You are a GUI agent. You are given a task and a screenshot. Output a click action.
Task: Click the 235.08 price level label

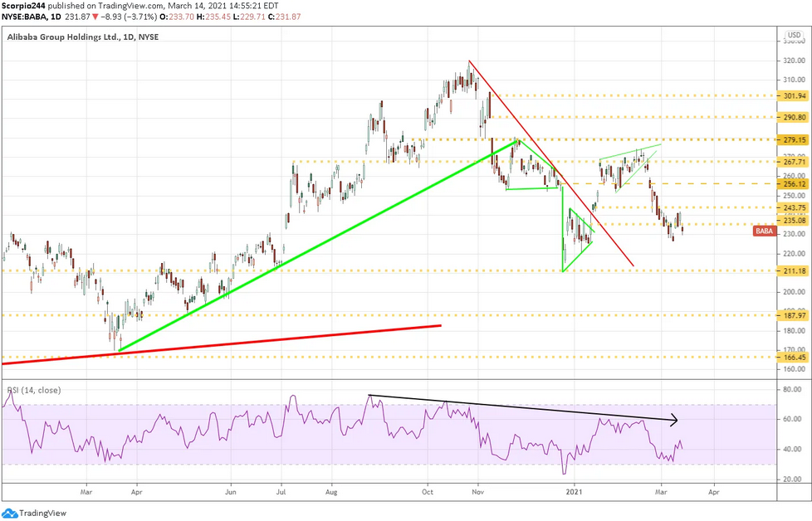(x=795, y=221)
